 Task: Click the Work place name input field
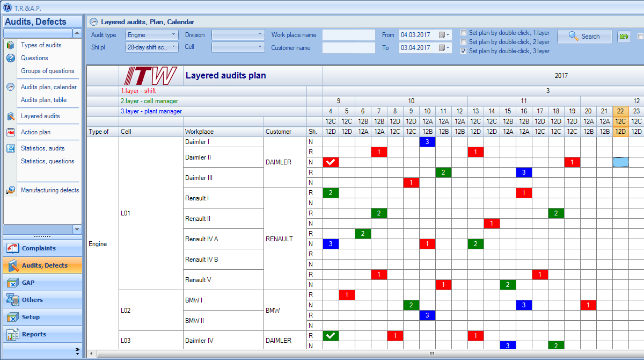[x=348, y=35]
